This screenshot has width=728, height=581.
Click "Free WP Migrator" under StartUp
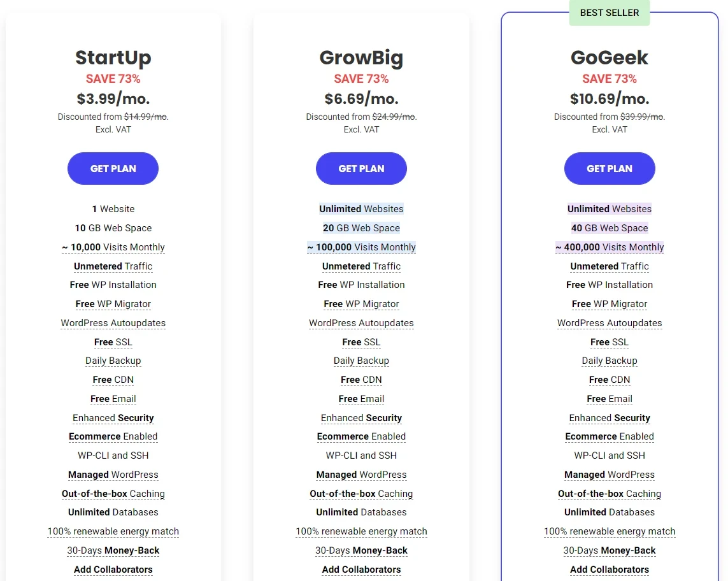point(113,304)
